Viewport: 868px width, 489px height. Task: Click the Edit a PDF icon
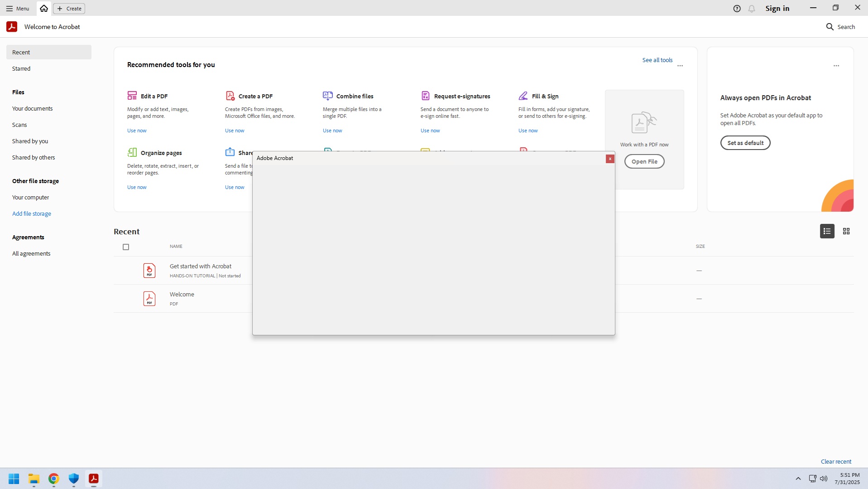tap(132, 96)
